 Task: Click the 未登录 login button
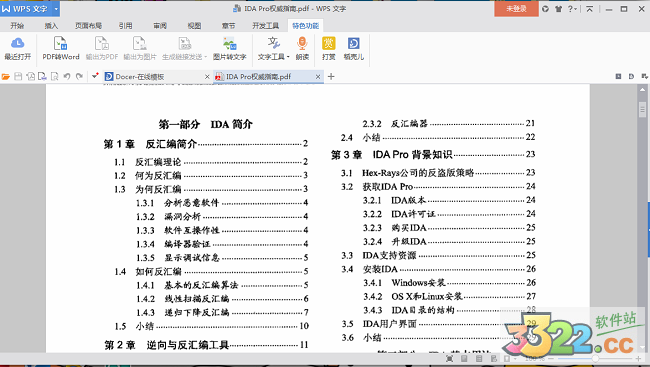coord(516,9)
